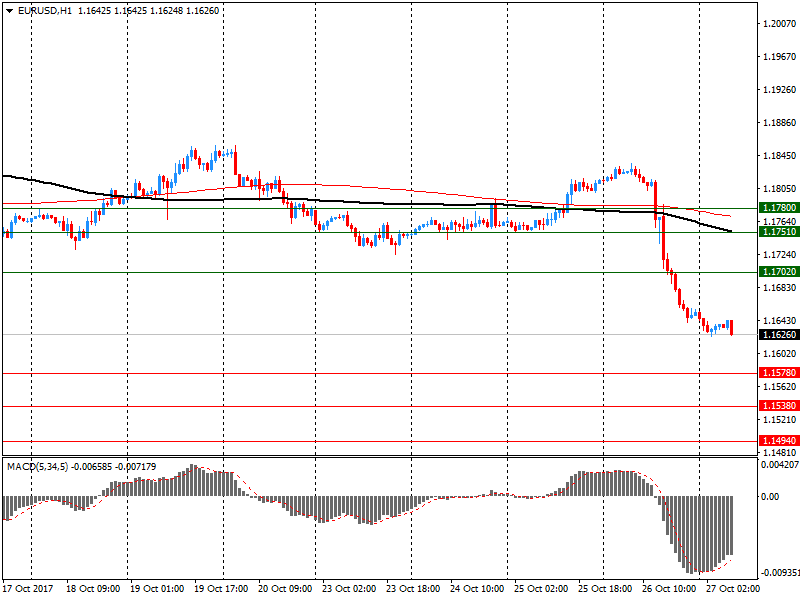
Task: Select the 1.17800 green level label
Action: tap(779, 208)
